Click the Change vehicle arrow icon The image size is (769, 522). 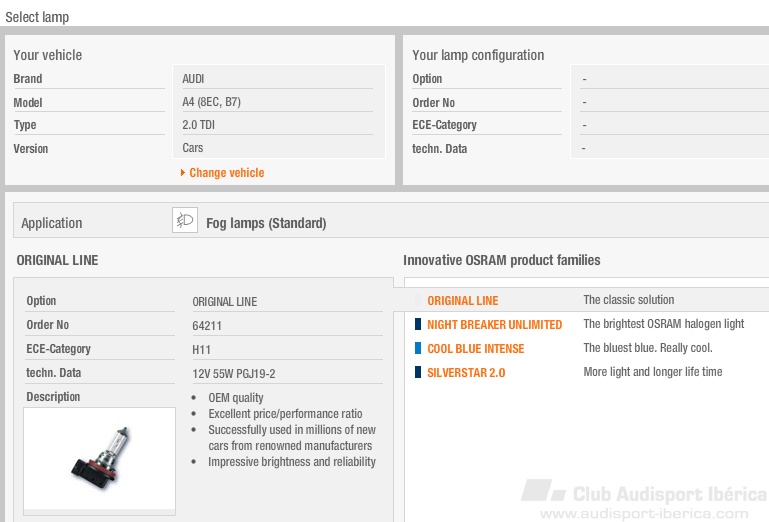pos(182,173)
